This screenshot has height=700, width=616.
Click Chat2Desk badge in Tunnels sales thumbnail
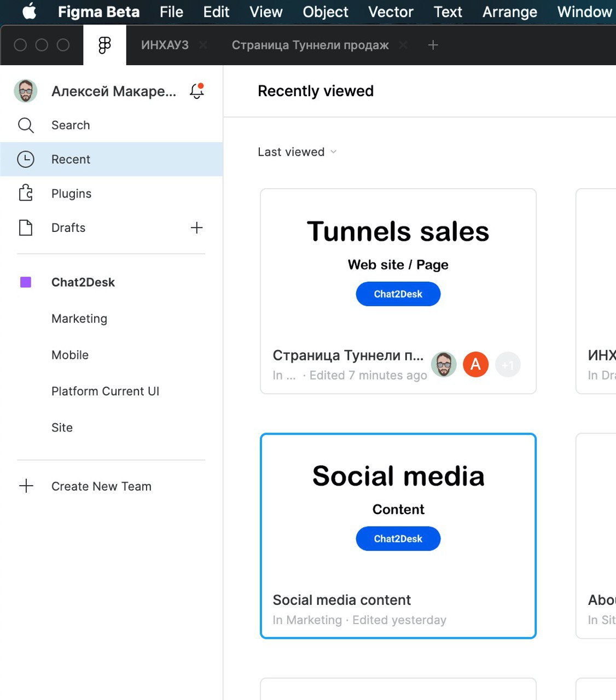[398, 294]
